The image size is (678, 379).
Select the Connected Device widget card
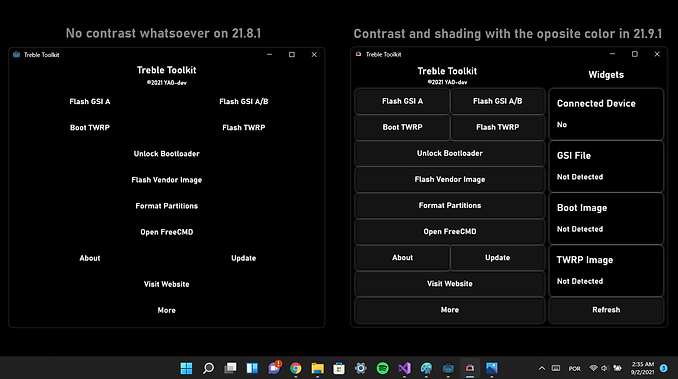point(606,114)
